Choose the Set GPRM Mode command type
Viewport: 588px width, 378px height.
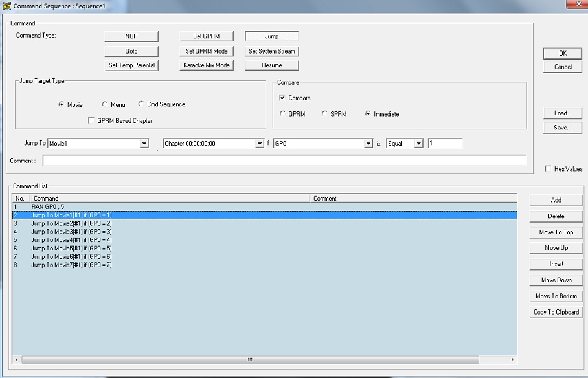click(x=206, y=51)
